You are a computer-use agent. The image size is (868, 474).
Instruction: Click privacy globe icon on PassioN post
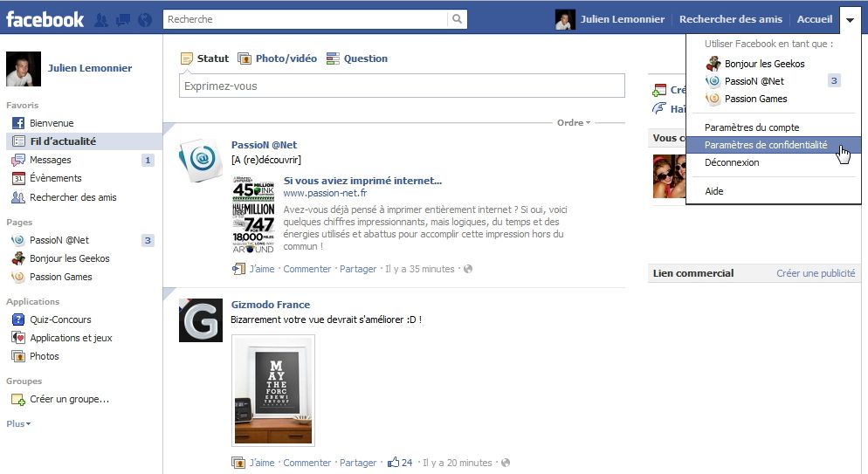click(468, 269)
